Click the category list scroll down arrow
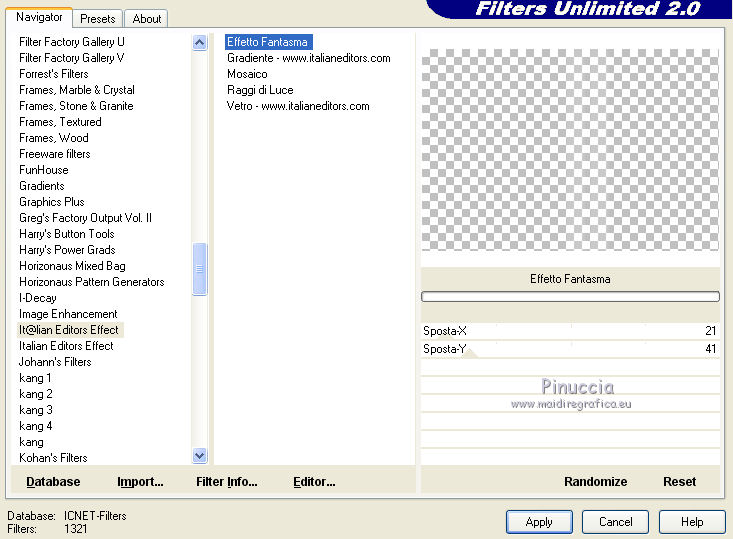 click(x=200, y=455)
